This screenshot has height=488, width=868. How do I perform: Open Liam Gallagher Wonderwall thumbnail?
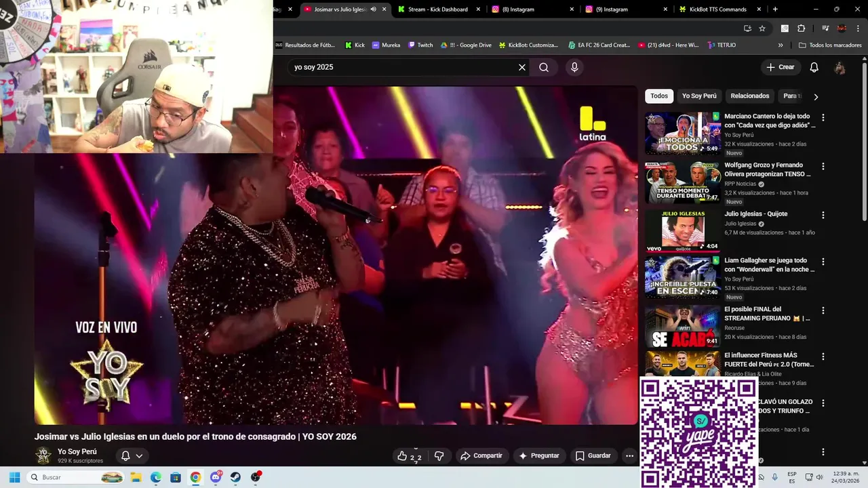[682, 278]
